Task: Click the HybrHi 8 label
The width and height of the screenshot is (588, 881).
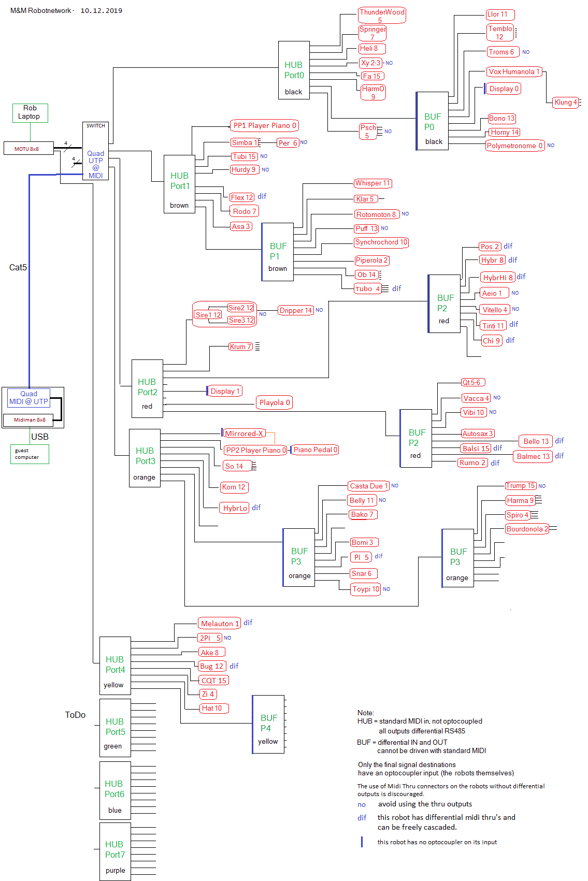Action: [497, 277]
